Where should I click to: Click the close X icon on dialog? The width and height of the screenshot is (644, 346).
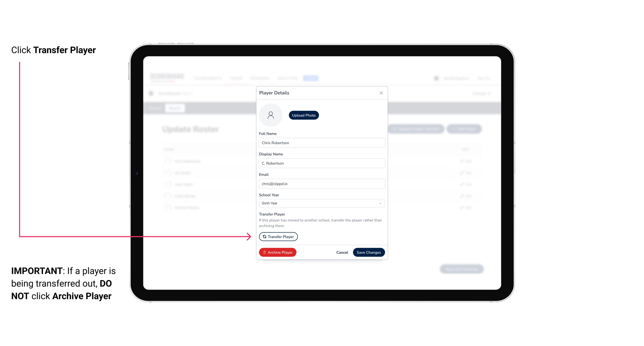point(381,93)
